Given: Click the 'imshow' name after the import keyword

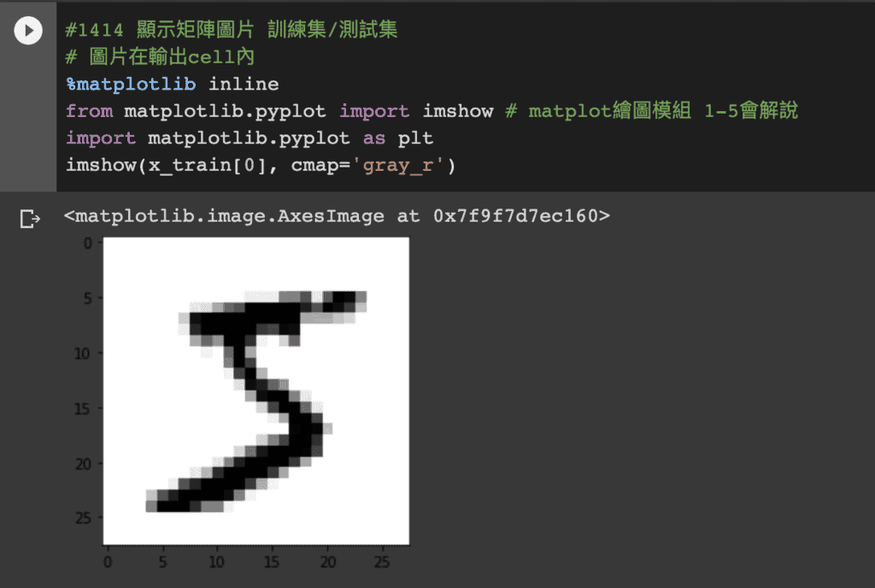Looking at the screenshot, I should (458, 111).
